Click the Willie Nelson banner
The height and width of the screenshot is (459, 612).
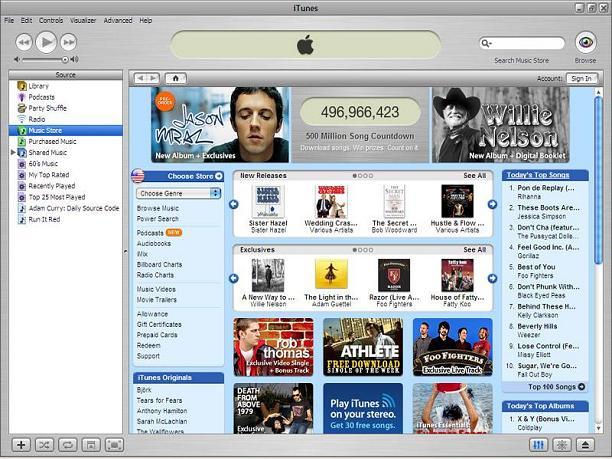click(x=500, y=125)
